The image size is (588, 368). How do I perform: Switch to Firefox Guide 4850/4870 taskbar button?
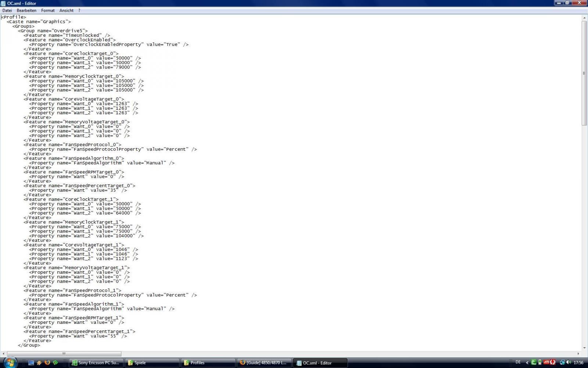(264, 362)
